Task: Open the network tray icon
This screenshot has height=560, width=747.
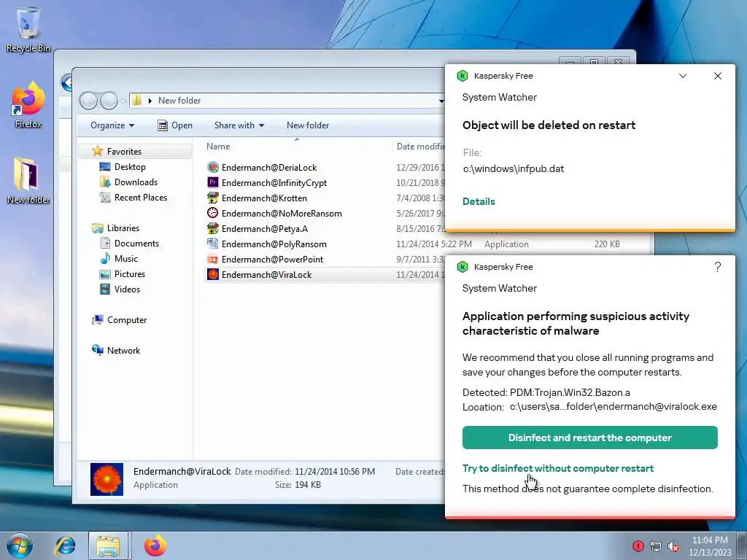Action: [x=656, y=546]
